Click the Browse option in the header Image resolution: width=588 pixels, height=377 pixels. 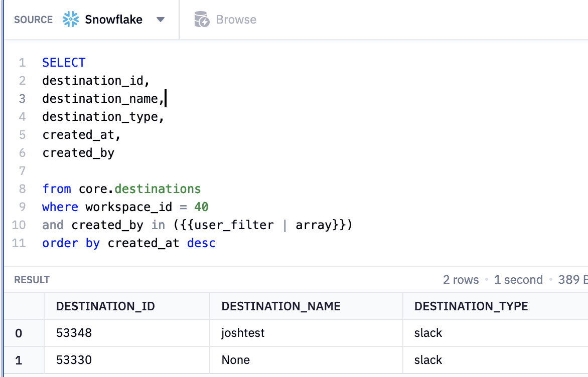[236, 19]
